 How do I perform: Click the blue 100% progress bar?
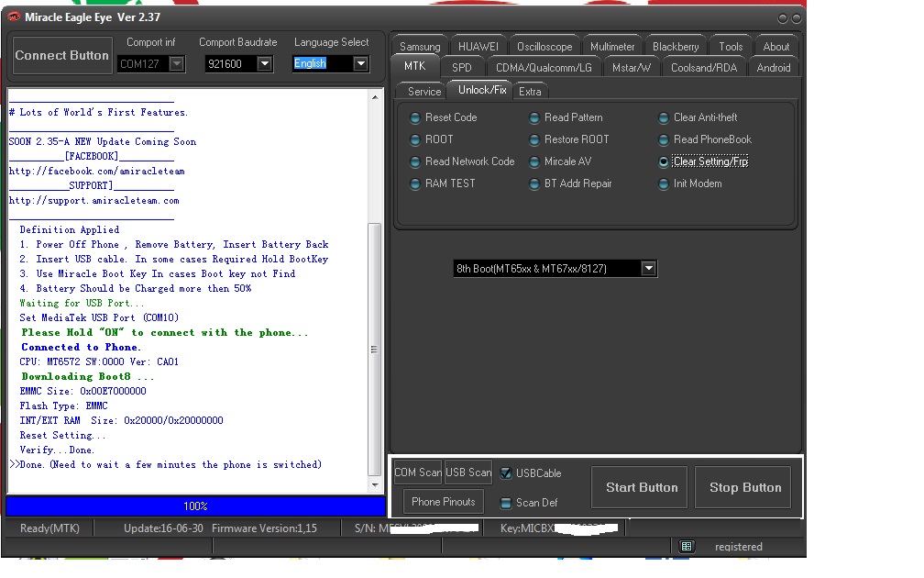195,506
